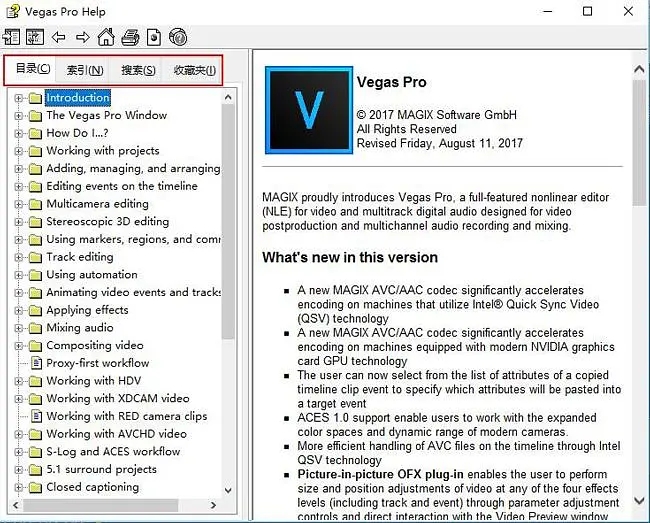The width and height of the screenshot is (650, 523).
Task: Expand the Mixing audio node
Action: [18, 328]
